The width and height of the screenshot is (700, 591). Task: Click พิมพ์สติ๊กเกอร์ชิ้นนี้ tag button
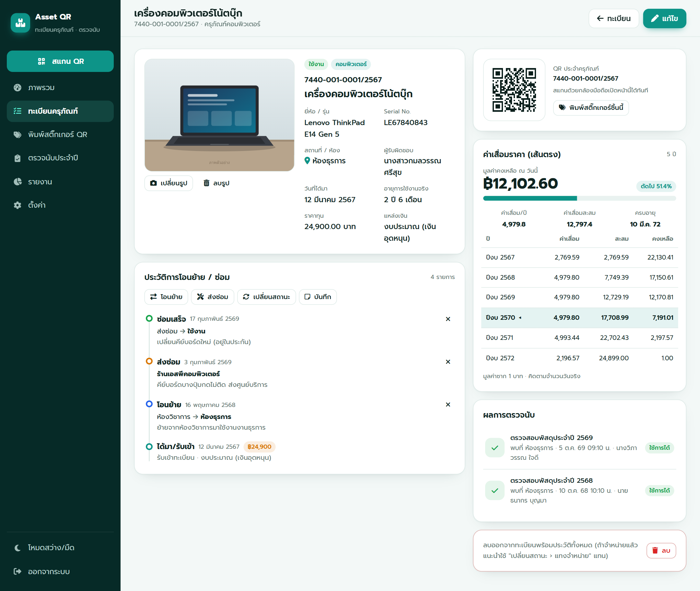click(x=591, y=108)
